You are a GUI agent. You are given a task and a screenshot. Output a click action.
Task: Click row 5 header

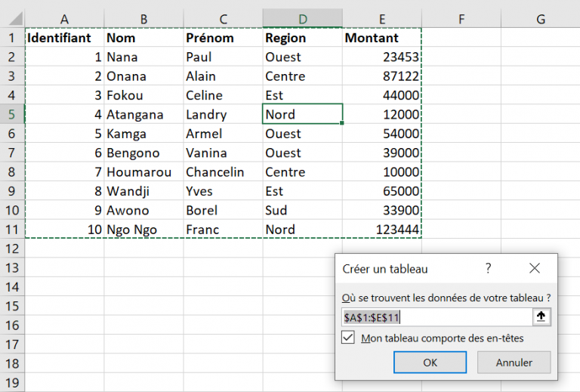point(11,115)
